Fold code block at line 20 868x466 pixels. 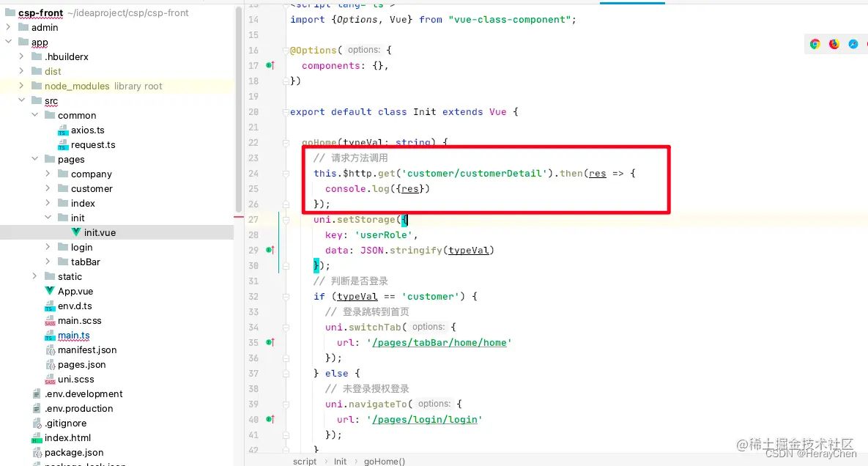(286, 112)
